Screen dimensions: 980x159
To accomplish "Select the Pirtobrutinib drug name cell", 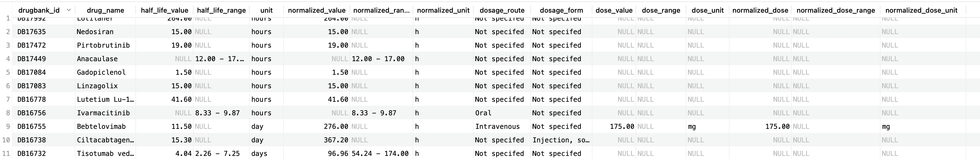I will (103, 46).
